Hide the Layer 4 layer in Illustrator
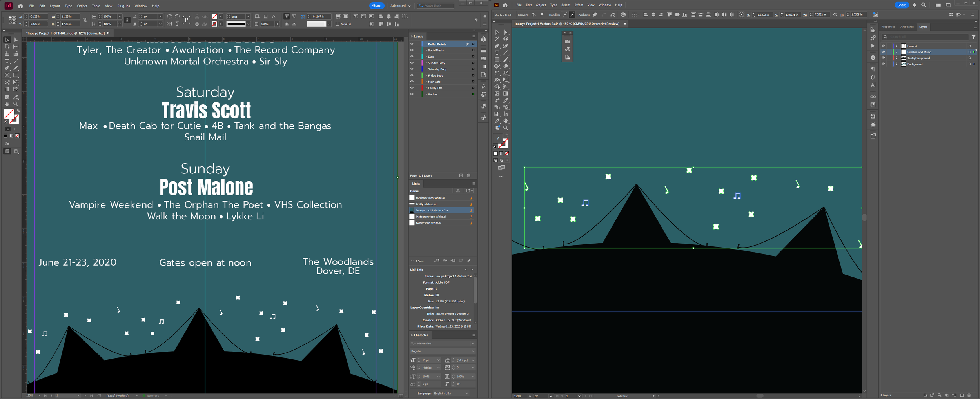980x399 pixels. (883, 46)
